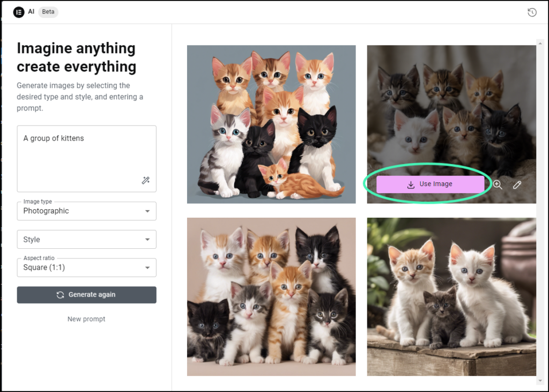Click the scrollbar down arrow

(x=541, y=381)
